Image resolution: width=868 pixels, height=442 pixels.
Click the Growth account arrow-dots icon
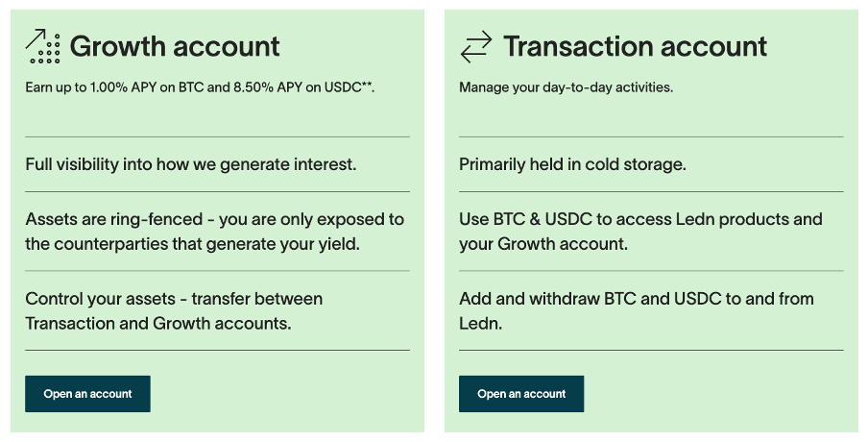tap(42, 46)
